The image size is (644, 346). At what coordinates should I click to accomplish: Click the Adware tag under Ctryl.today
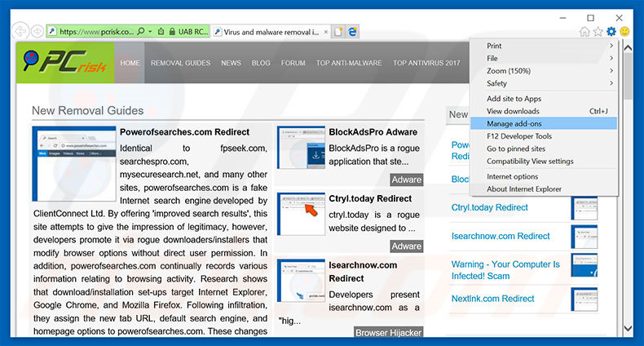coord(406,246)
